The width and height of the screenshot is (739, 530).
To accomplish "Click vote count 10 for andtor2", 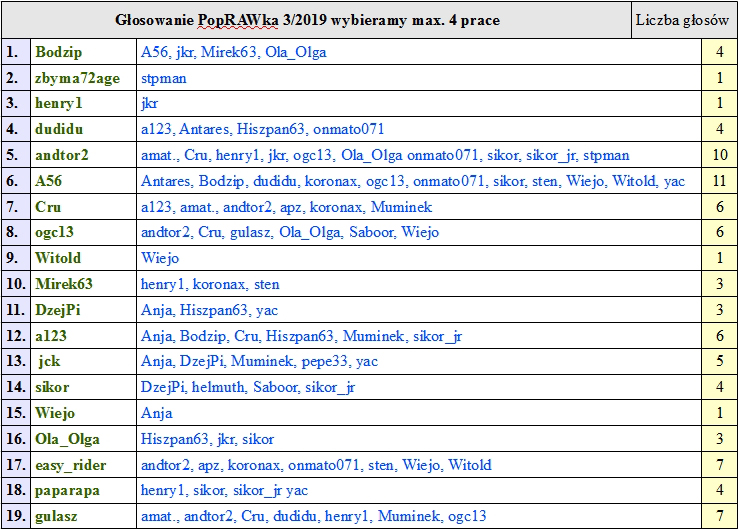I will (x=719, y=155).
